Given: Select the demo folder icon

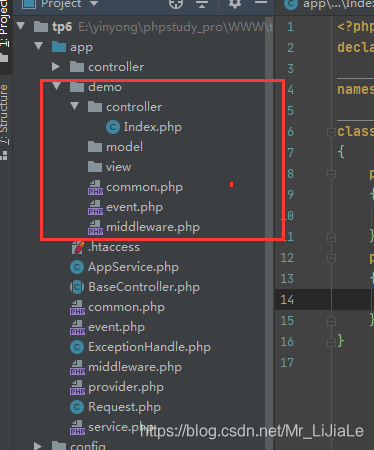Looking at the screenshot, I should click(x=77, y=87).
